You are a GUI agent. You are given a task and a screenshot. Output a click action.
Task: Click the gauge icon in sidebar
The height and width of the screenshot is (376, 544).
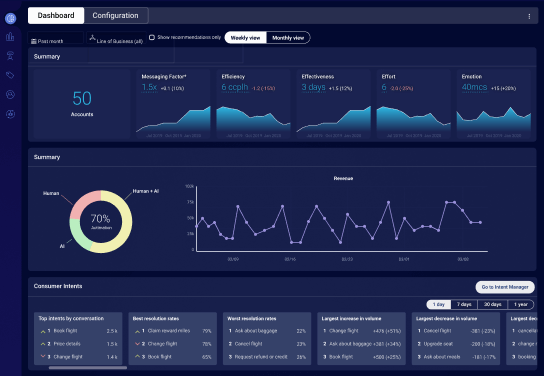[10, 94]
